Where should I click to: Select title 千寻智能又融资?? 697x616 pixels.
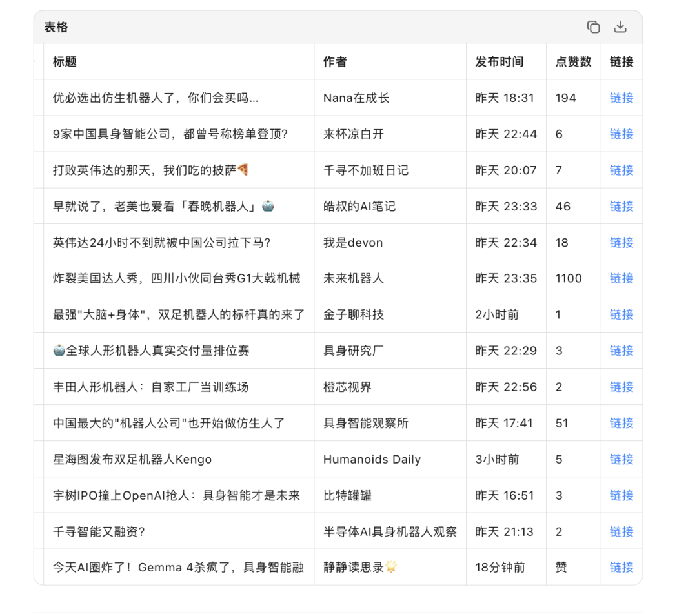[99, 531]
